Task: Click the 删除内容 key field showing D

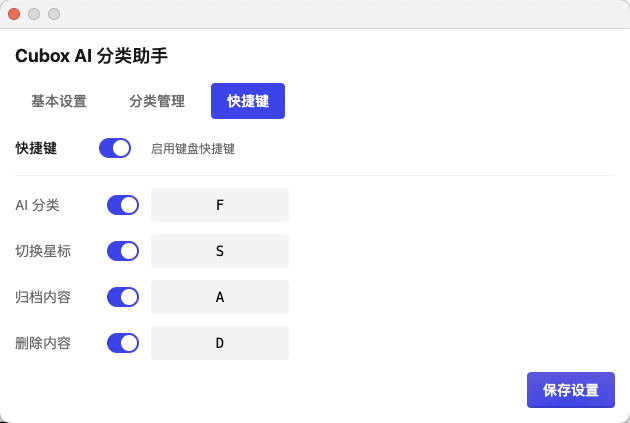Action: tap(220, 343)
